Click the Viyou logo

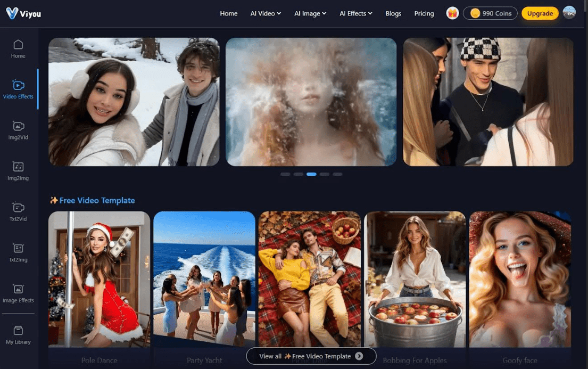click(23, 13)
